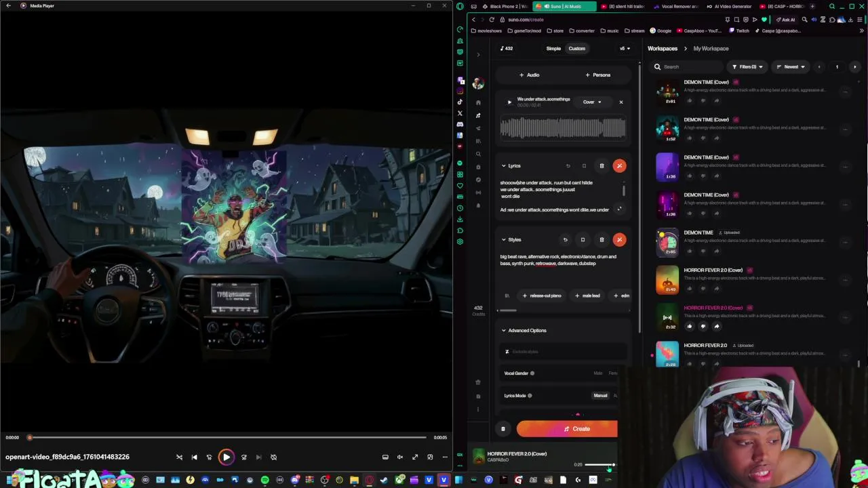Toggle repeat mode in Media Player

click(x=274, y=457)
